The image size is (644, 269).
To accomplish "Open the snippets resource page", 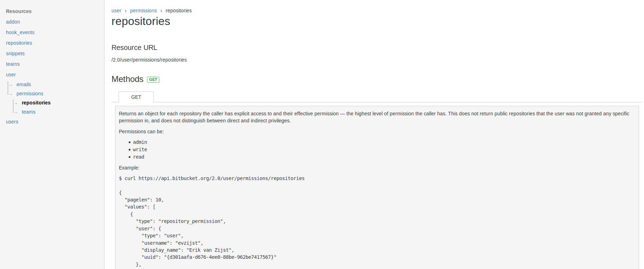I will (15, 53).
